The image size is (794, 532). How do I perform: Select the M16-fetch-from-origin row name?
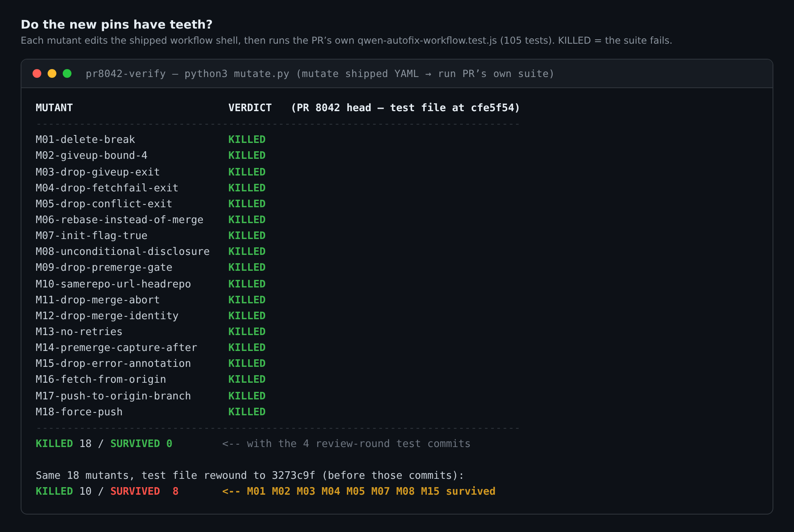click(101, 379)
